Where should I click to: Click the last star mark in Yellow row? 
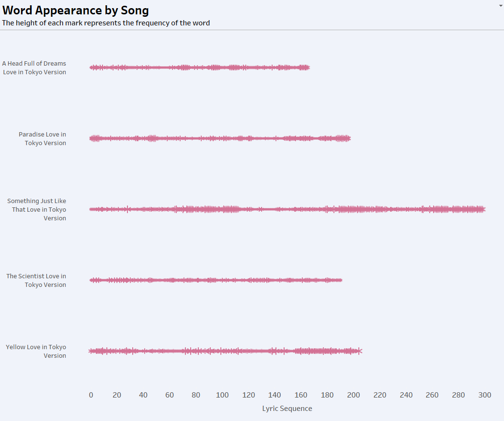pyautogui.click(x=360, y=351)
